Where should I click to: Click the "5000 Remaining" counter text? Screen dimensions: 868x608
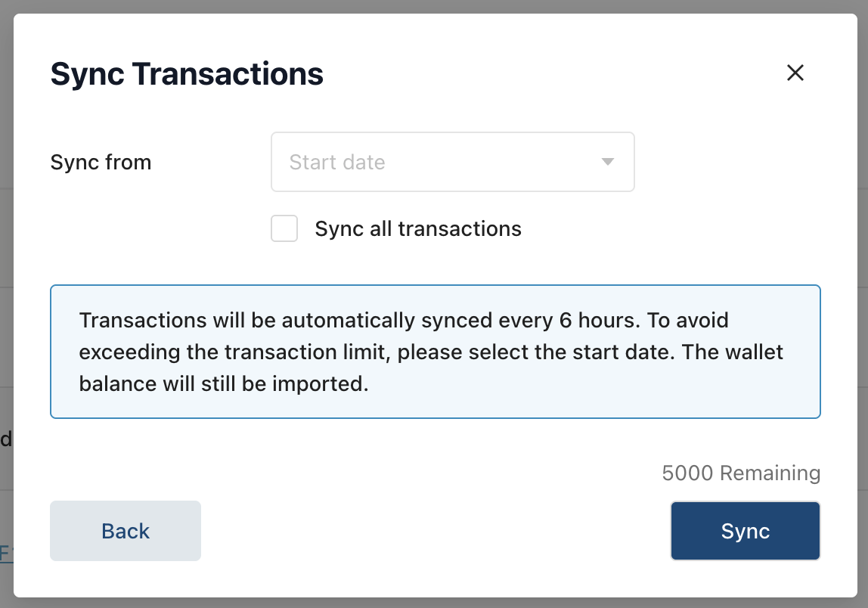pos(740,473)
